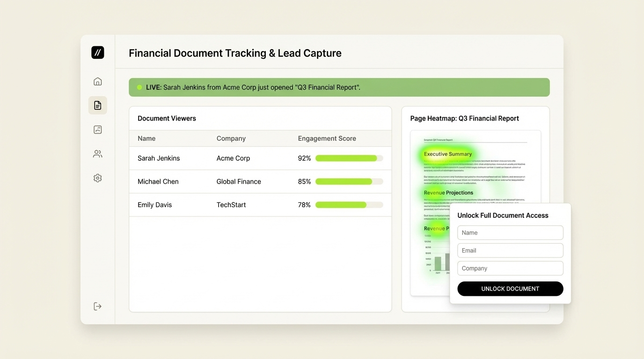Open the Documents icon in the sidebar
Image resolution: width=644 pixels, height=359 pixels.
pyautogui.click(x=97, y=105)
